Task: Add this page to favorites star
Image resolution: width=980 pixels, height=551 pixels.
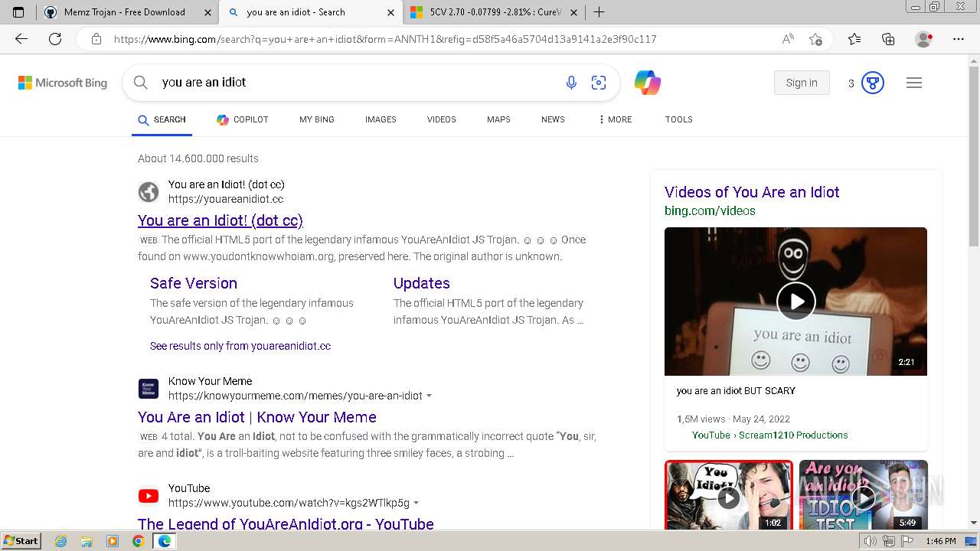Action: point(816,39)
